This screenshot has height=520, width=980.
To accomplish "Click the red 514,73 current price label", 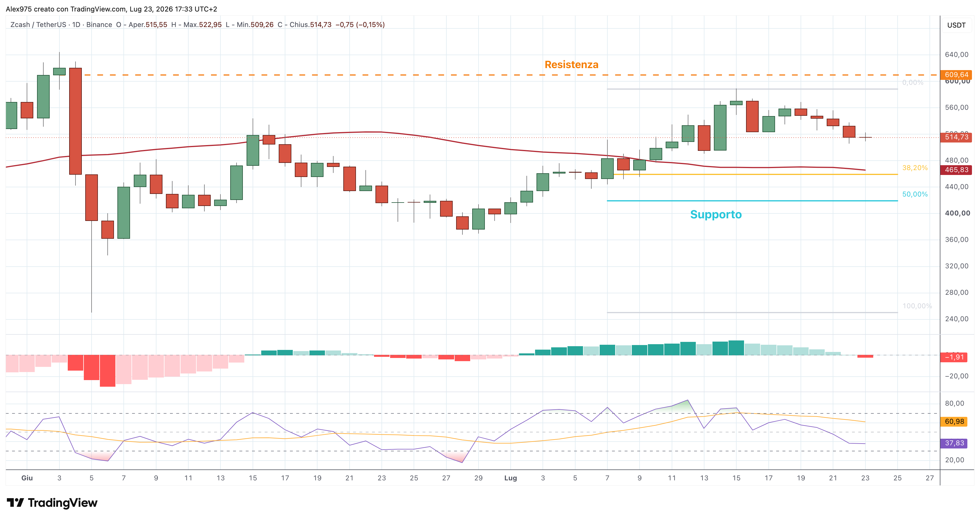I will (956, 137).
